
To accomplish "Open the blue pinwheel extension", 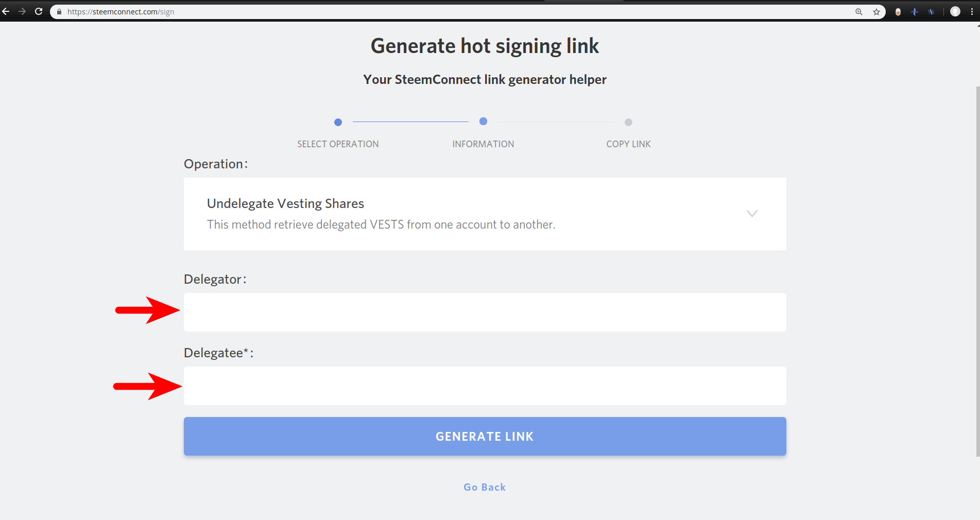I will 915,12.
